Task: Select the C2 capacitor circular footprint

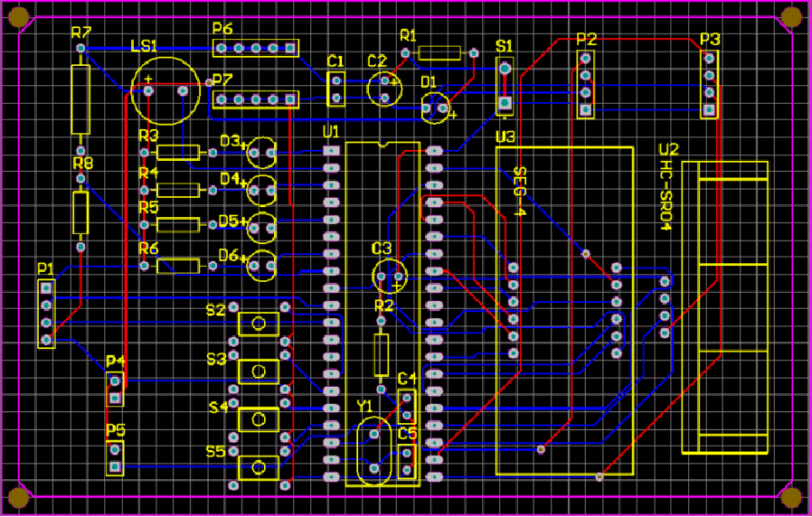Action: tap(385, 89)
